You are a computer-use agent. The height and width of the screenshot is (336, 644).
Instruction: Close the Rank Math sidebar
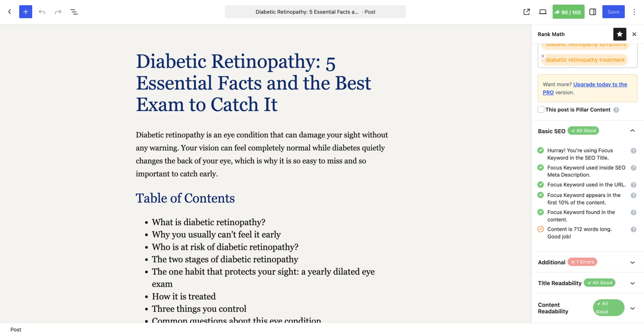pyautogui.click(x=634, y=34)
